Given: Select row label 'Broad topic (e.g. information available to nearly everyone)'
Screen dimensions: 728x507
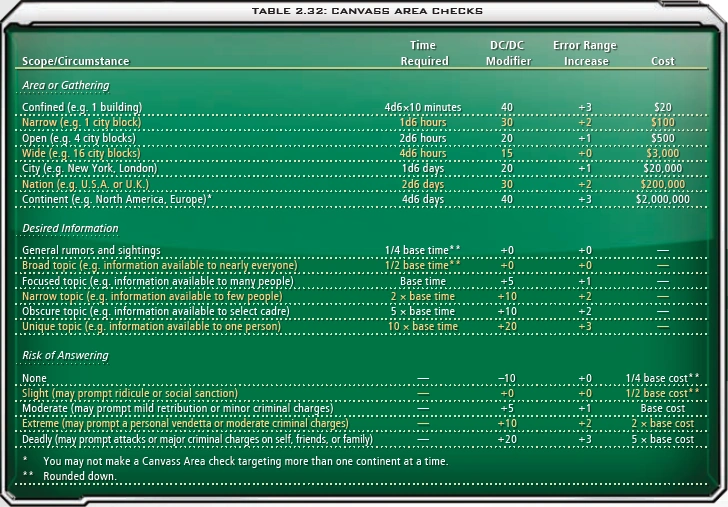Looking at the screenshot, I should pos(160,265).
